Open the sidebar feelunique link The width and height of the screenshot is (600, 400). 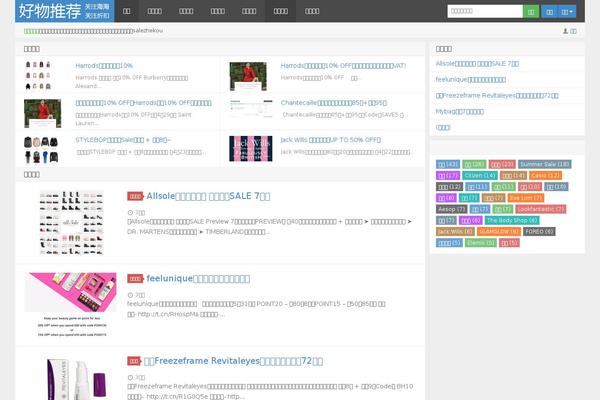(x=471, y=80)
